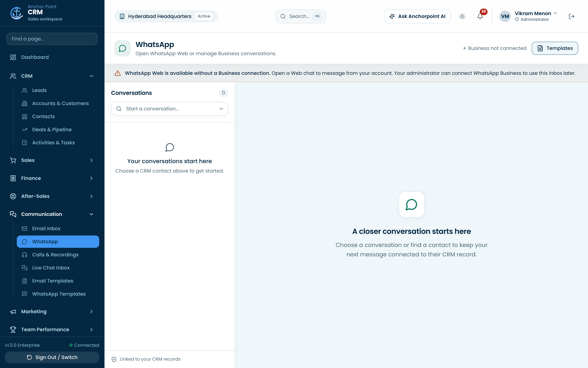
Task: Open the Templates button
Action: (x=555, y=48)
